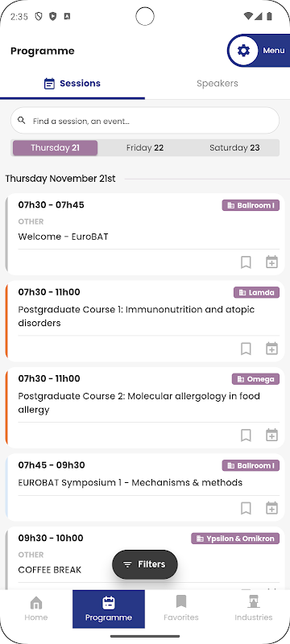The width and height of the screenshot is (290, 644).
Task: Select the Sessions tab
Action: click(x=72, y=84)
